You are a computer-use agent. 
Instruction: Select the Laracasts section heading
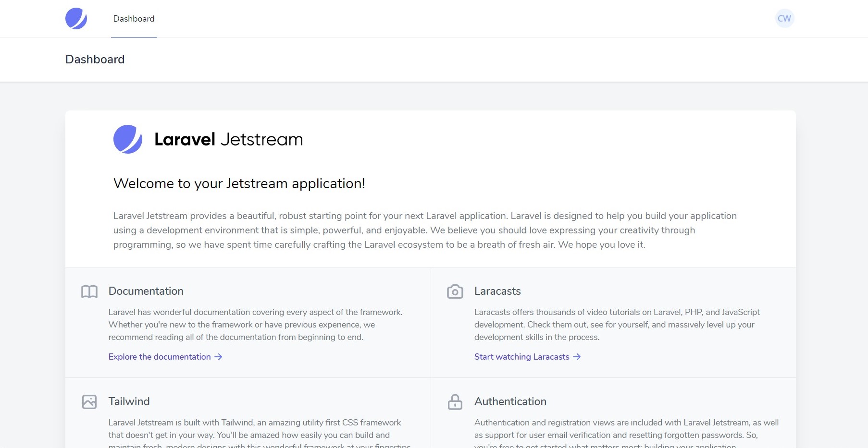[497, 291]
